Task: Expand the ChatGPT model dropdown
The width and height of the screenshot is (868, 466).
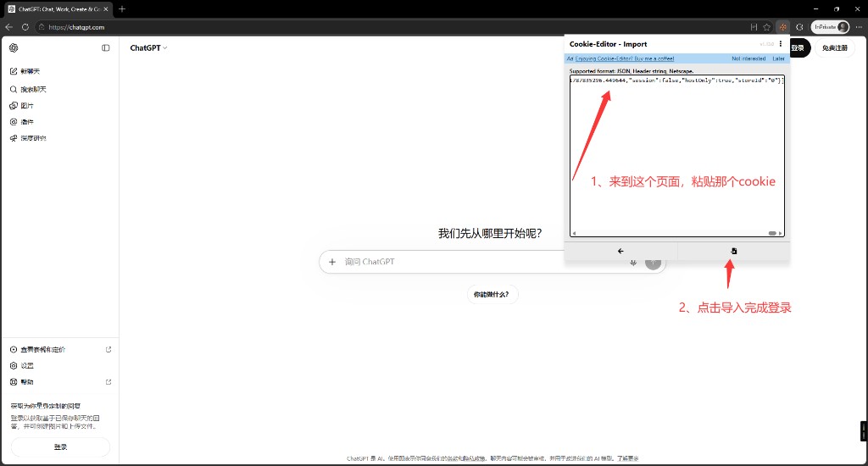Action: tap(148, 48)
